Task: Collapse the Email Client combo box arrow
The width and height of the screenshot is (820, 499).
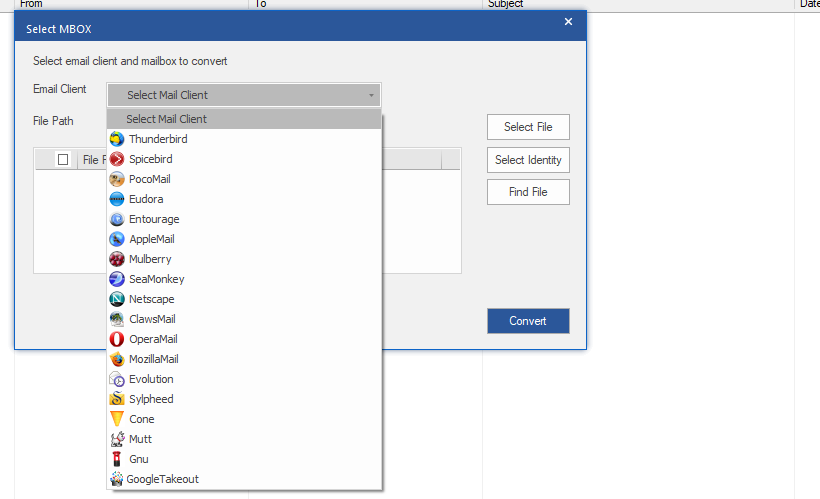Action: pyautogui.click(x=371, y=95)
